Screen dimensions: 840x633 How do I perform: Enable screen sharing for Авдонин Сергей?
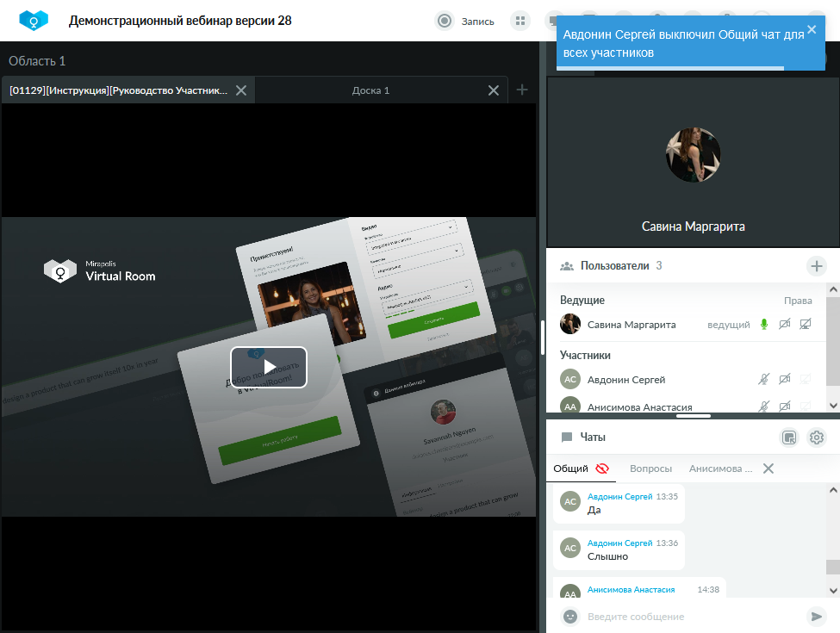point(805,379)
